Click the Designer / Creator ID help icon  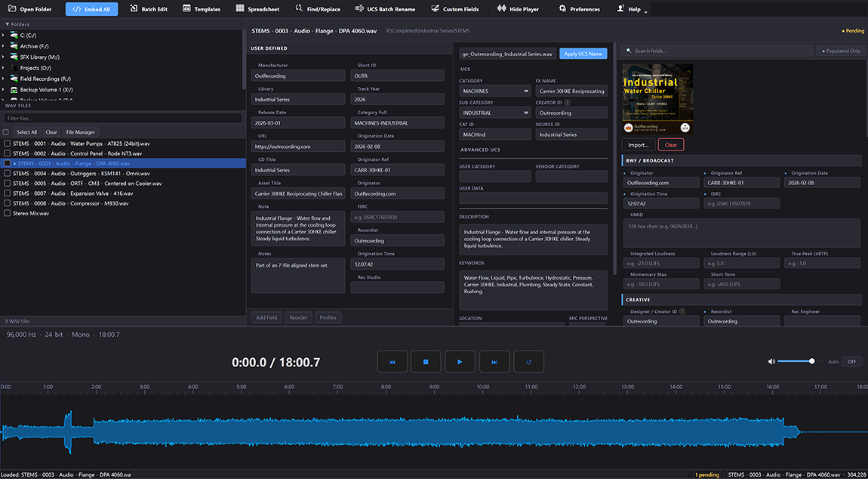point(682,311)
